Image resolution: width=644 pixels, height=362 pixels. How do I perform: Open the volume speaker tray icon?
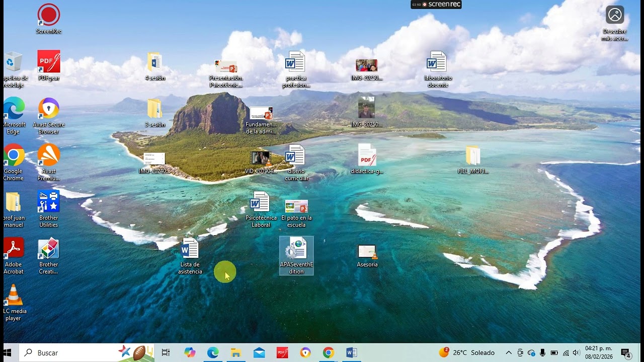576,352
